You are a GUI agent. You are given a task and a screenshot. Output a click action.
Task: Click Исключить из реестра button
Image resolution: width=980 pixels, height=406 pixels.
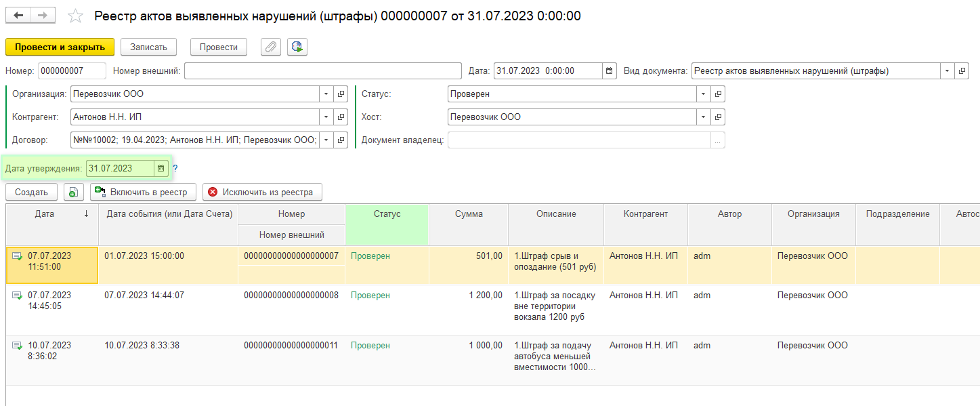[x=262, y=192]
